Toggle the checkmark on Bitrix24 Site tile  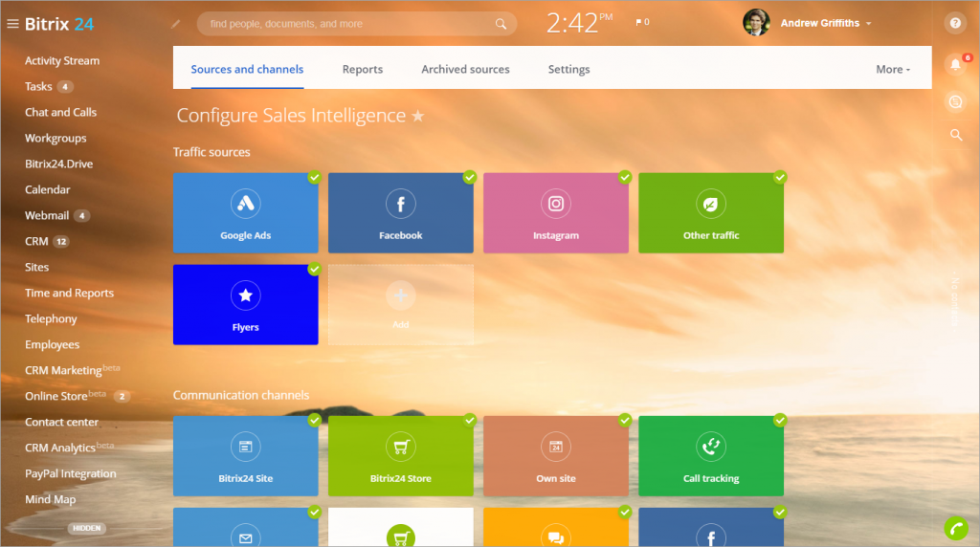point(314,420)
